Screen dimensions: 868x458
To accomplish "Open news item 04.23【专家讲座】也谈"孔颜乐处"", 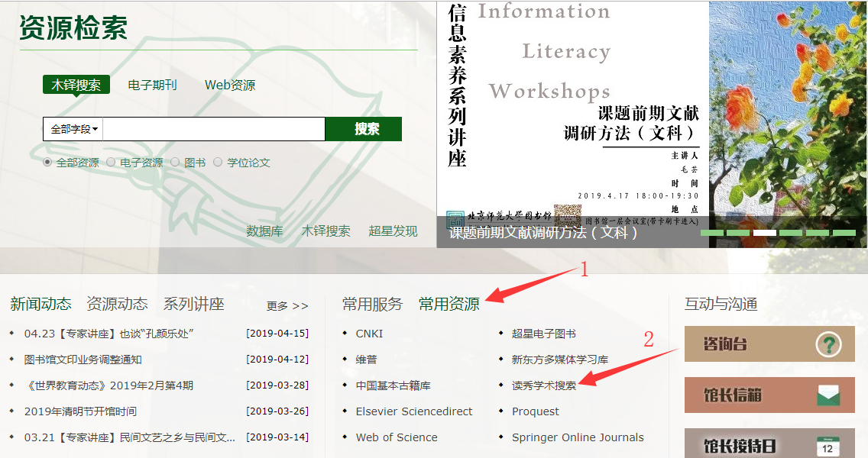I will tap(109, 334).
